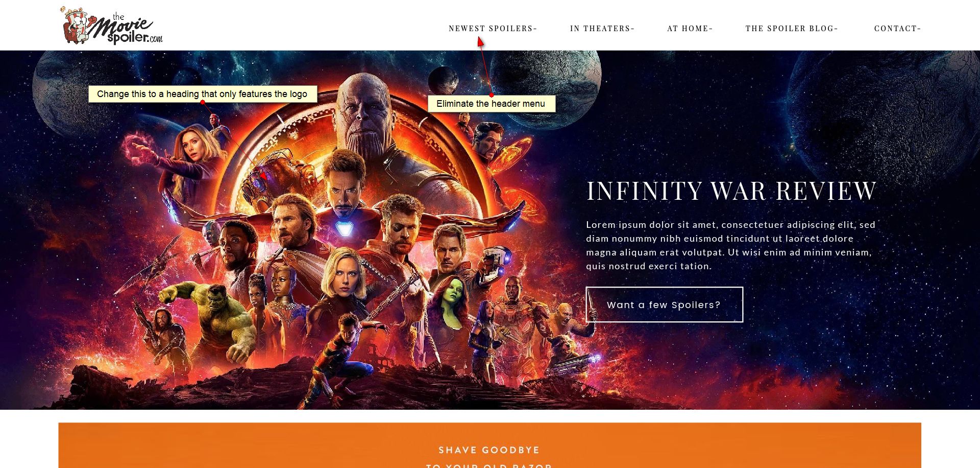Screen dimensions: 980x468
Task: Click the 'Eliminate the header menu' annotation
Action: coord(491,104)
